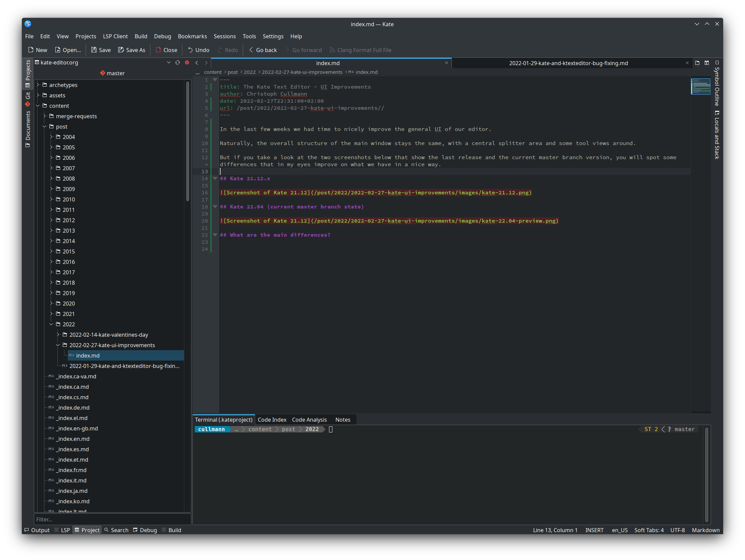Click the New document toolbar button

point(37,50)
